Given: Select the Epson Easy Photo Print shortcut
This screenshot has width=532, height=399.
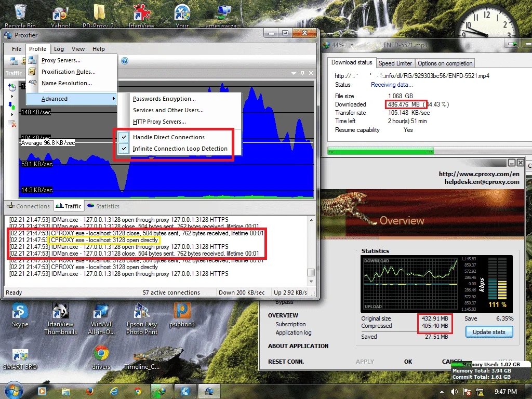Looking at the screenshot, I should coord(142,318).
